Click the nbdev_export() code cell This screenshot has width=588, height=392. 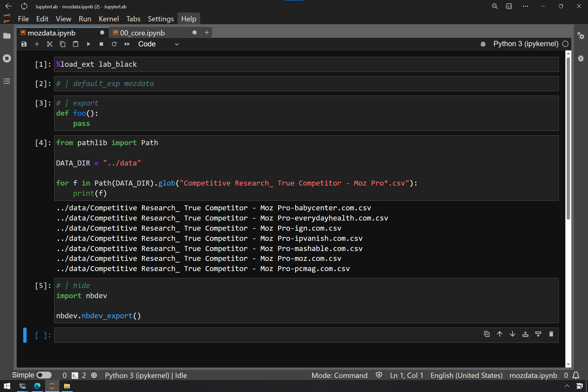click(306, 301)
